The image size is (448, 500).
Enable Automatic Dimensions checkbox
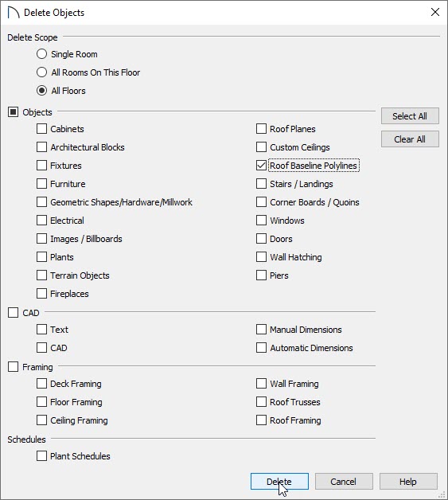pos(261,348)
